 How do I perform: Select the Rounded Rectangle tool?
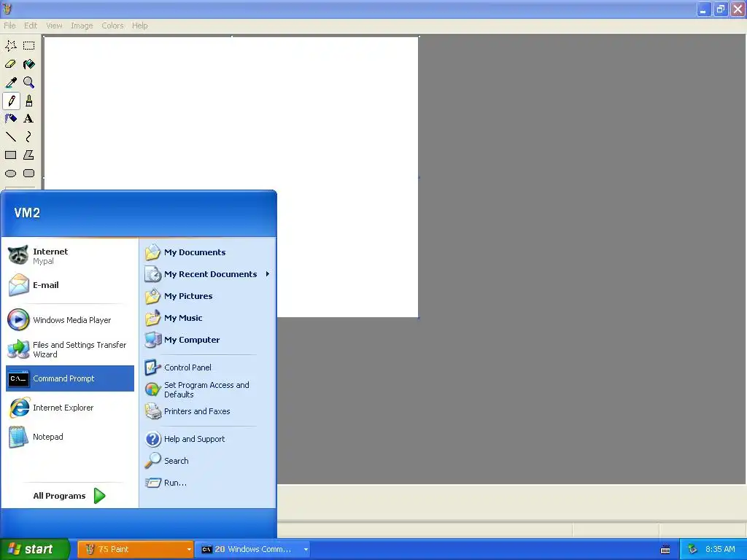tap(29, 174)
